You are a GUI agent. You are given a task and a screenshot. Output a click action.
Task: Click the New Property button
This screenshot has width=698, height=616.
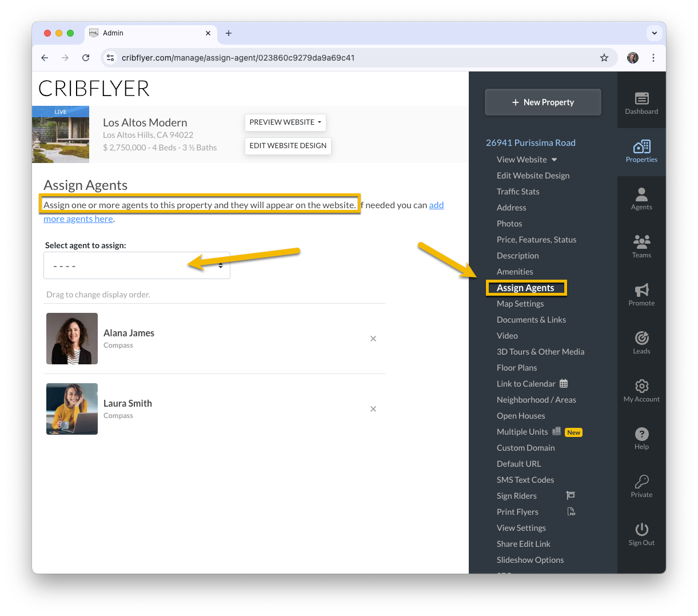[543, 102]
